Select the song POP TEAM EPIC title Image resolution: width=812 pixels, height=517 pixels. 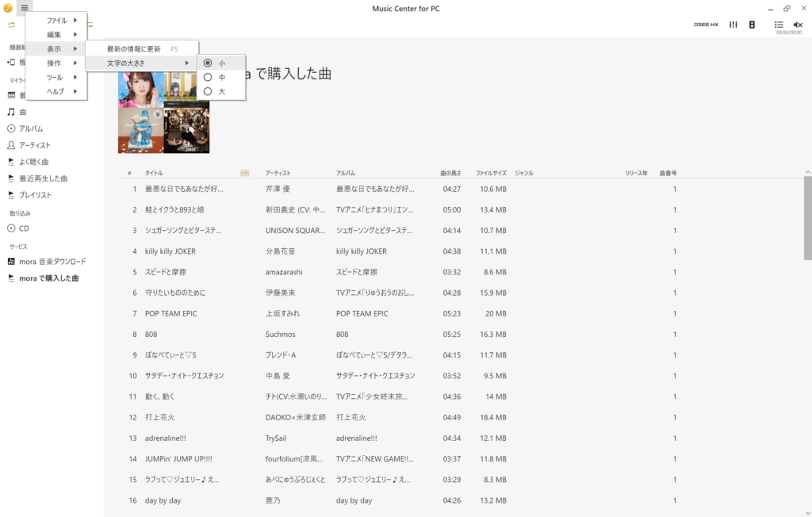171,313
